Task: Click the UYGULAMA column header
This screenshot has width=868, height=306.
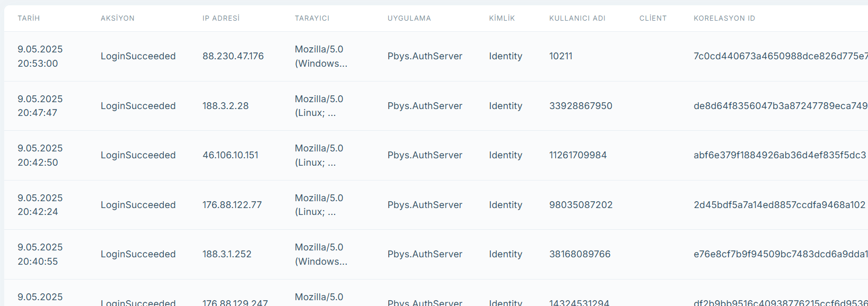Action: click(409, 18)
